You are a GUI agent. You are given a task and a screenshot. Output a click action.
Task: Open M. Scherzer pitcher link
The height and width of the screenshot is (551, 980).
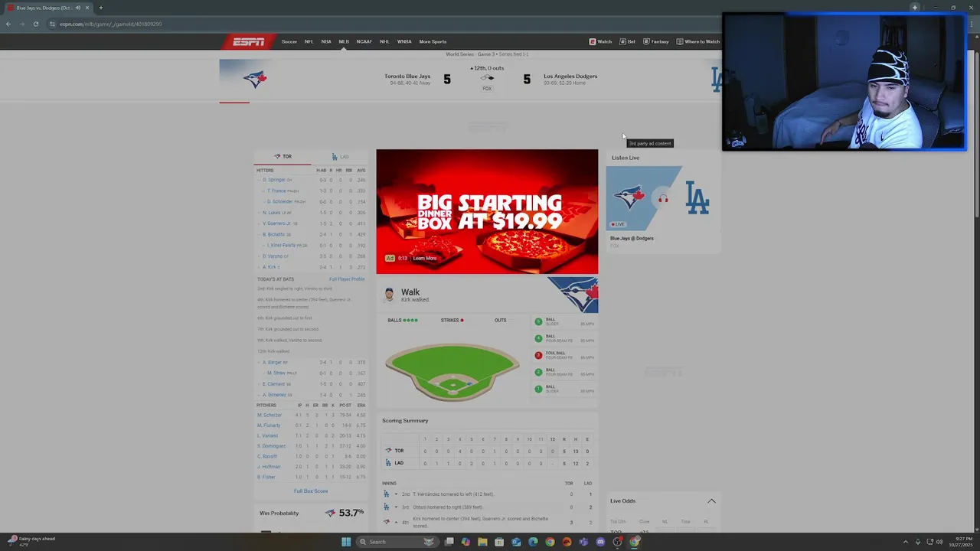click(269, 415)
